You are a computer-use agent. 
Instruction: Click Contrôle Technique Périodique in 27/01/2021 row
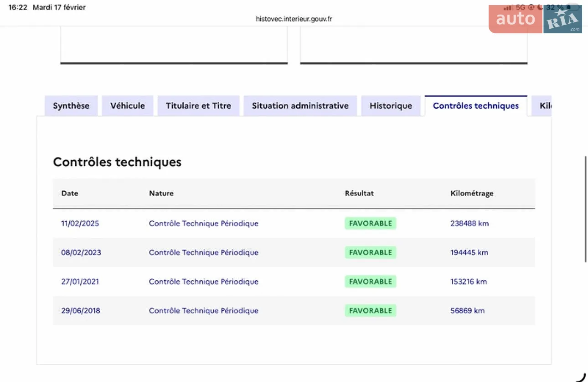[x=204, y=282]
